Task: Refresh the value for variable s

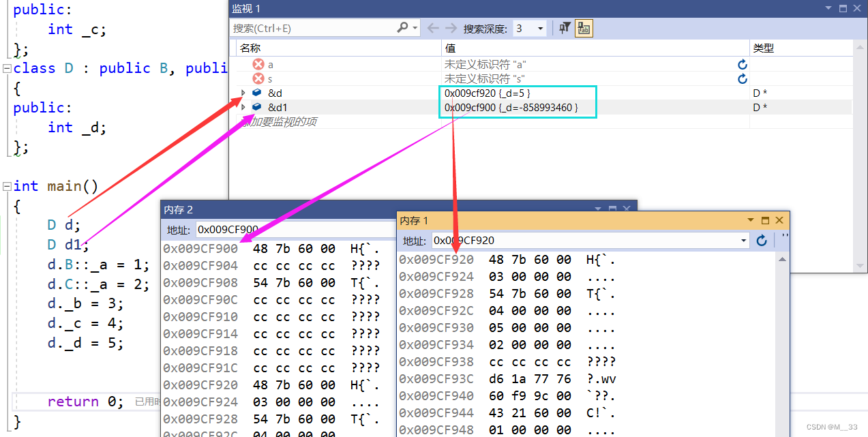Action: point(743,78)
